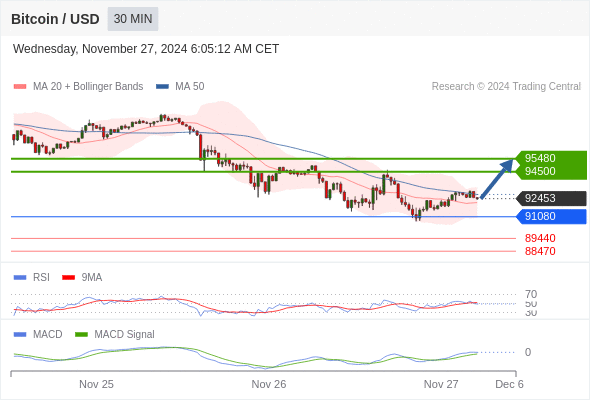Click the Nov 26 date axis label
Image resolution: width=590 pixels, height=400 pixels.
[x=269, y=384]
